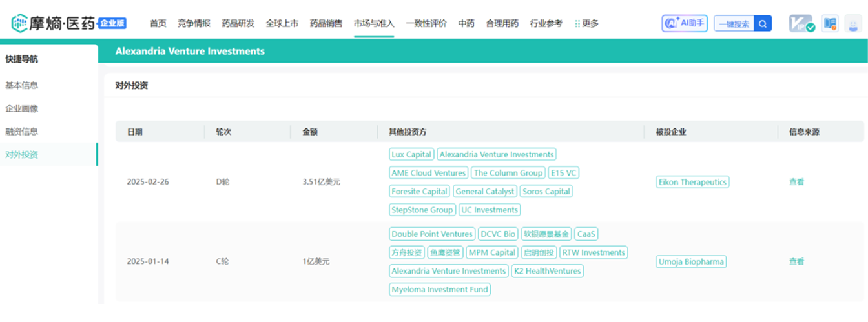Image resolution: width=868 pixels, height=322 pixels.
Task: Click 查看 for the Eikon Therapeutics row
Action: point(797,182)
